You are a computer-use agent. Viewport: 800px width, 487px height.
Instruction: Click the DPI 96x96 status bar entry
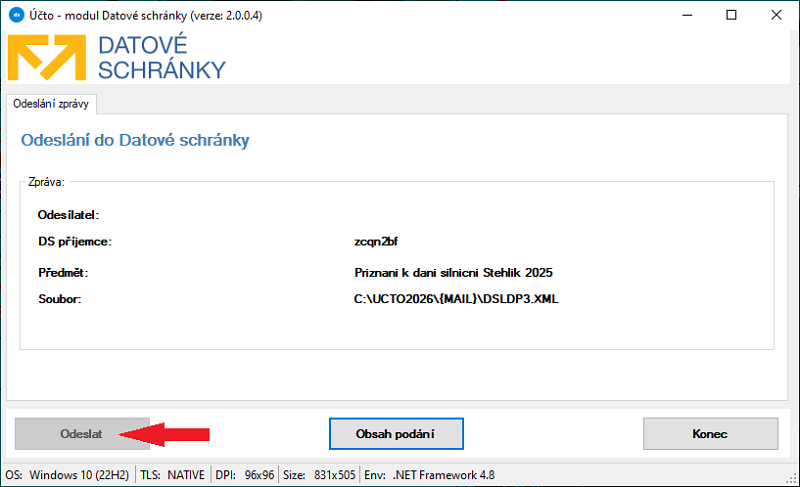click(x=247, y=475)
